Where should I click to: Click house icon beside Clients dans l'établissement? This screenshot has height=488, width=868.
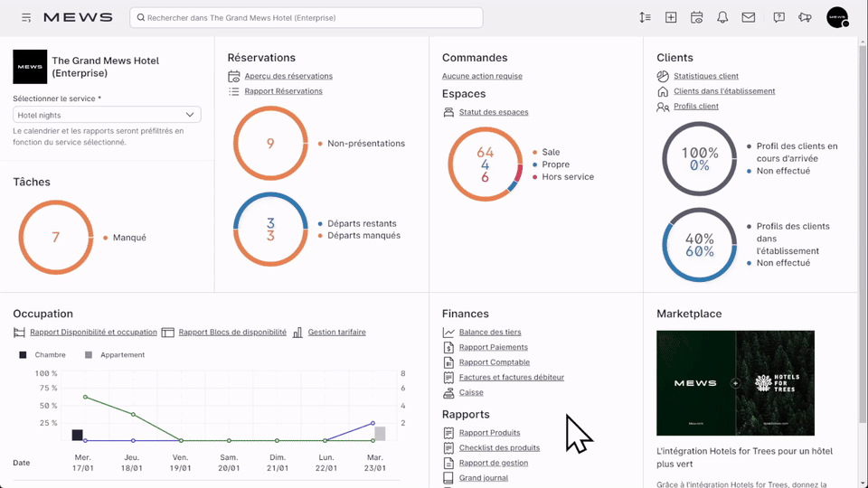pos(663,91)
